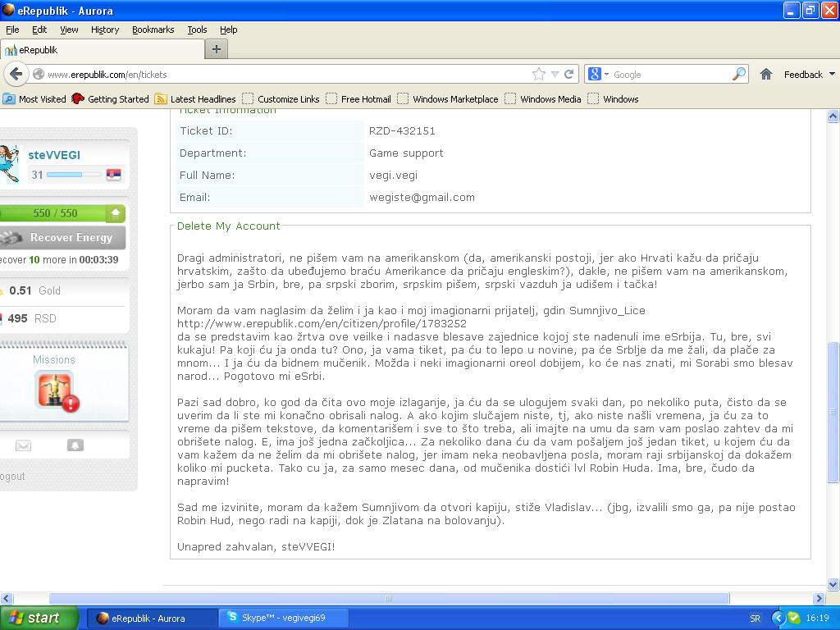Click the Serbian flag icon in profile
Viewport: 840px width, 630px height.
113,174
